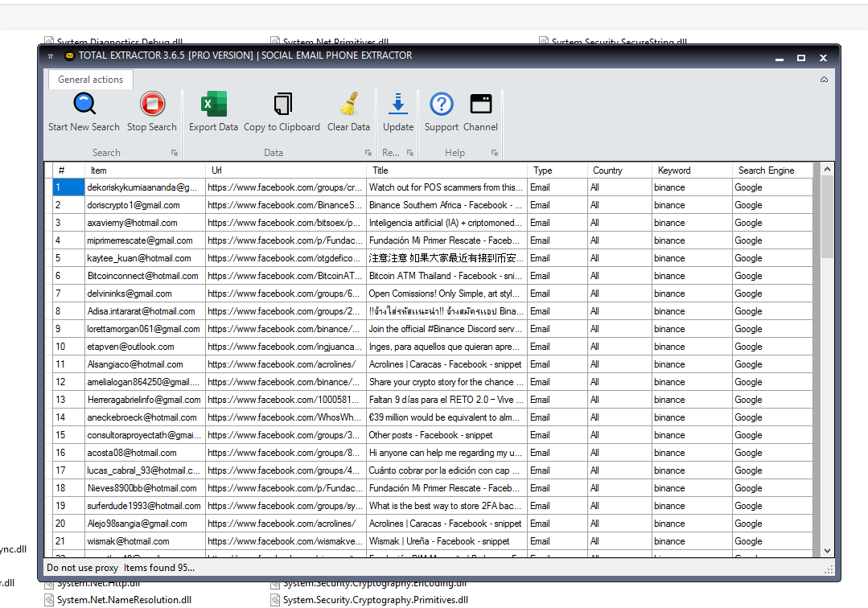Image resolution: width=868 pixels, height=608 pixels.
Task: Open Support using the question mark icon
Action: pos(441,105)
